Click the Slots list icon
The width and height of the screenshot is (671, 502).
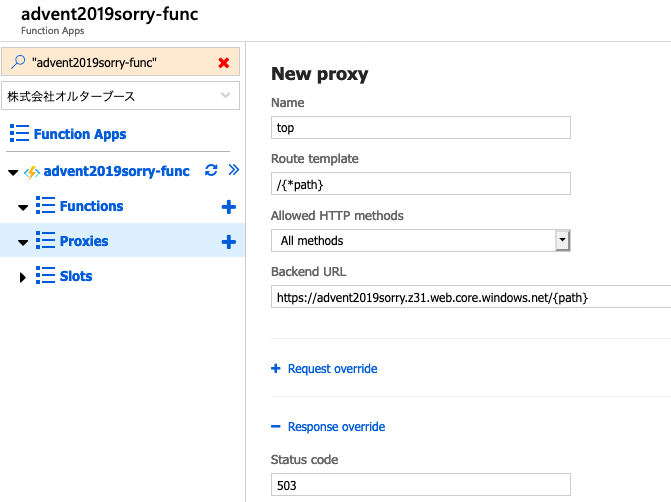coord(45,276)
